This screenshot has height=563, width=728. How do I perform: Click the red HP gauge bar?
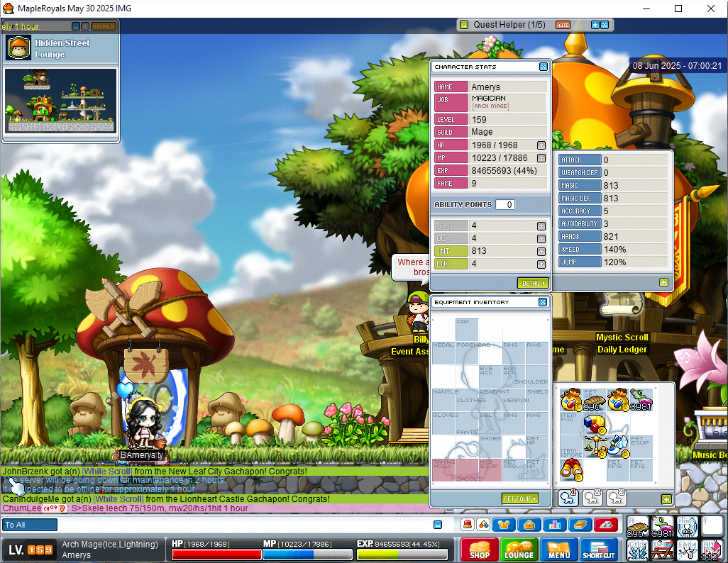click(216, 554)
